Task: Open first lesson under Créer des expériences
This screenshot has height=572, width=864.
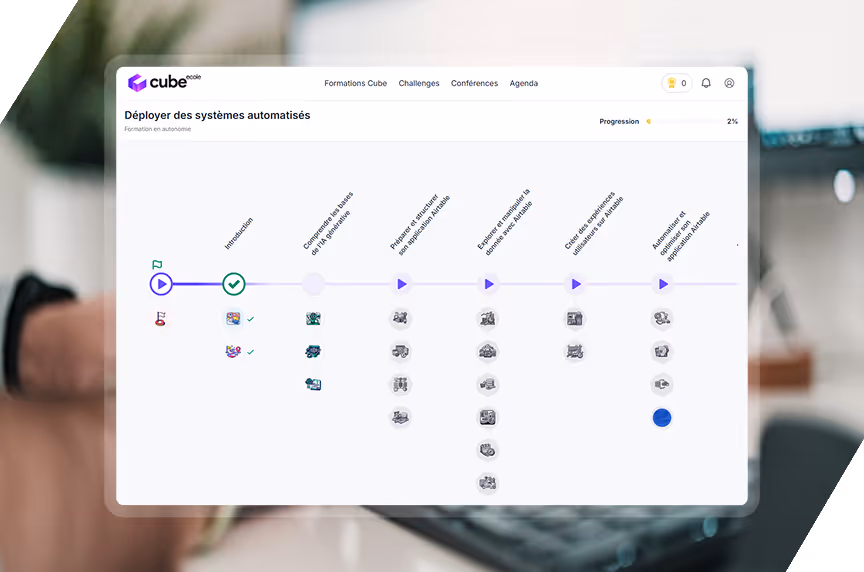Action: 575,319
